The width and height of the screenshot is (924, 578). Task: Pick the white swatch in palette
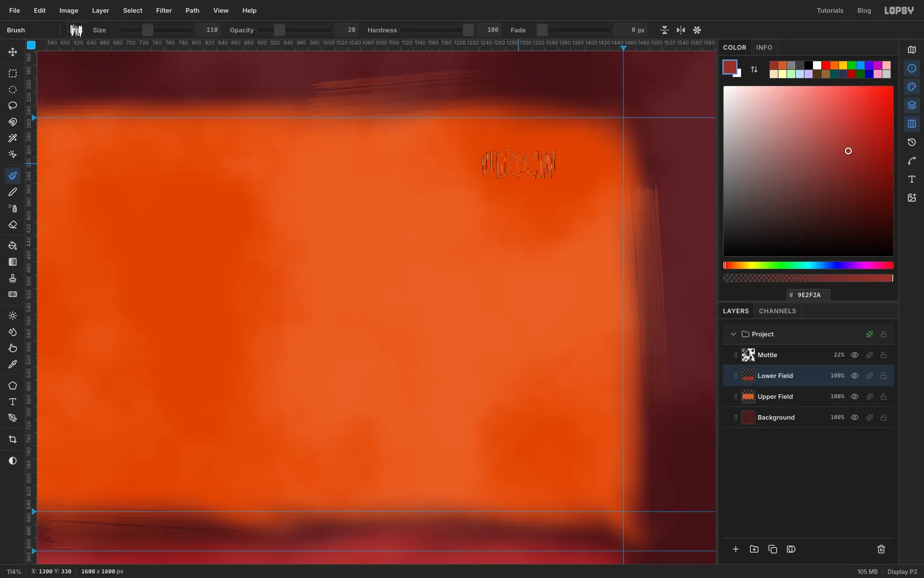pyautogui.click(x=817, y=65)
